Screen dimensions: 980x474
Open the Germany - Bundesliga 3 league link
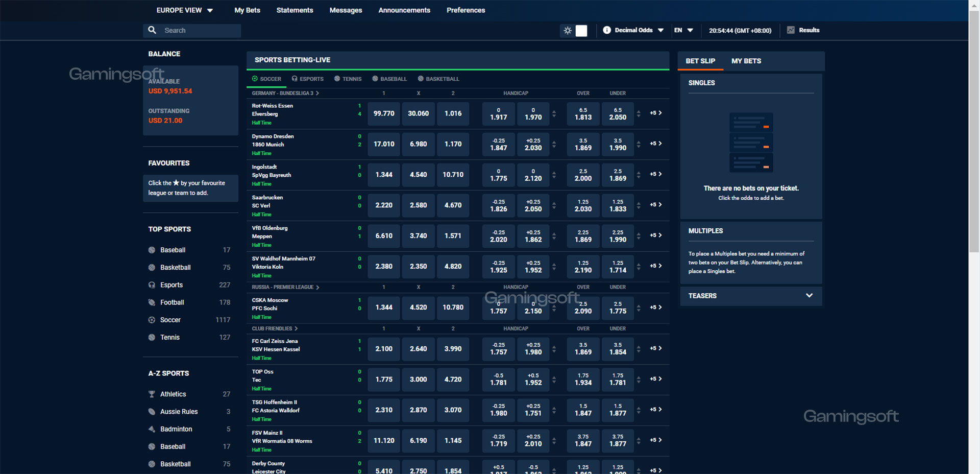pyautogui.click(x=285, y=93)
